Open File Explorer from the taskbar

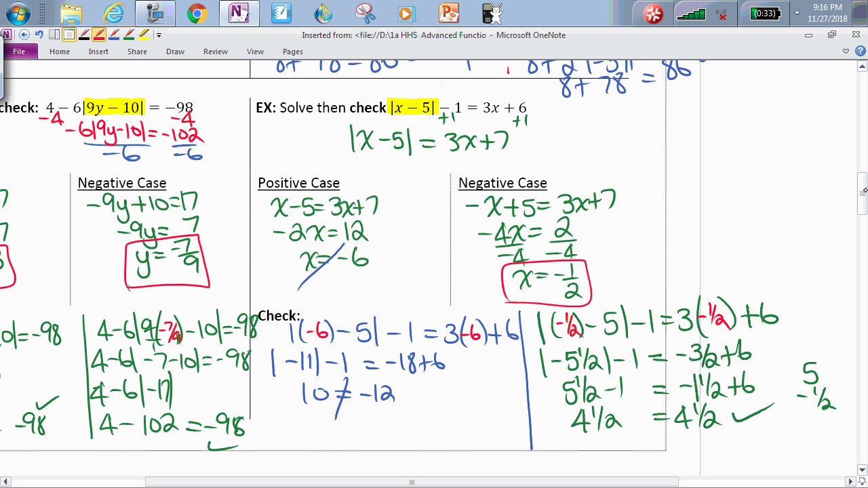pos(72,14)
